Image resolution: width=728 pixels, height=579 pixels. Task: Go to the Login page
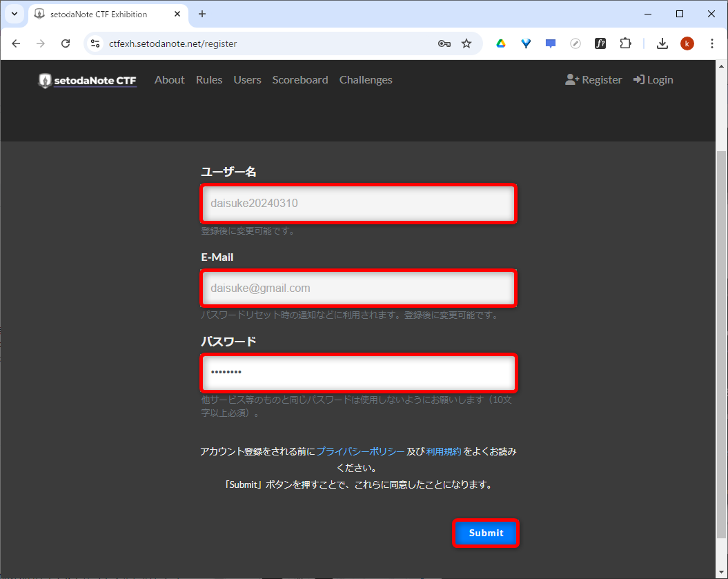[653, 79]
